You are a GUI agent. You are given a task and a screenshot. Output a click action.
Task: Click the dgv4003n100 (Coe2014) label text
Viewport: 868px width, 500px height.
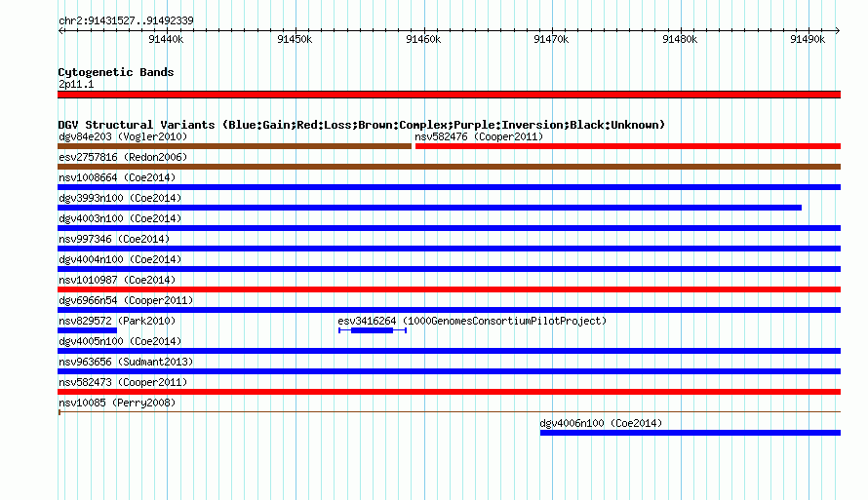point(120,218)
